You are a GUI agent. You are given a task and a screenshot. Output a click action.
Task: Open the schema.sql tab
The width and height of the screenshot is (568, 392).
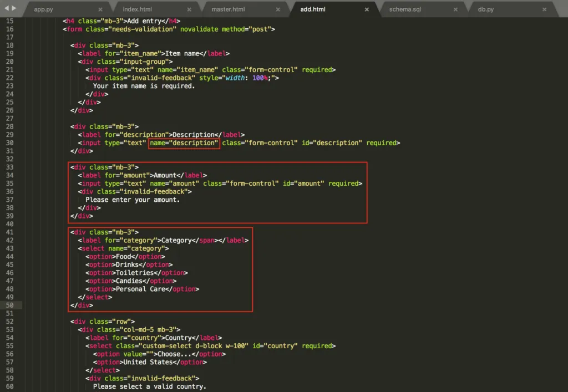pos(405,9)
